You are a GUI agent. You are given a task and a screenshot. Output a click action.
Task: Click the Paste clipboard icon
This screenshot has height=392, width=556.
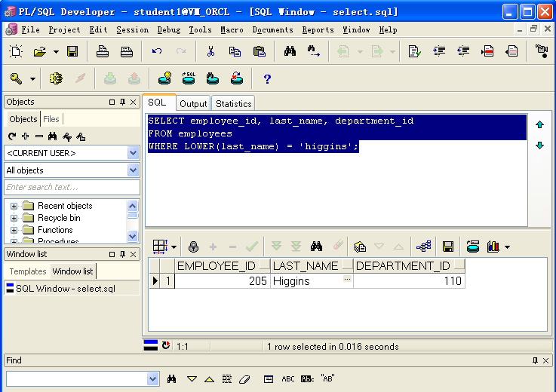tap(260, 51)
